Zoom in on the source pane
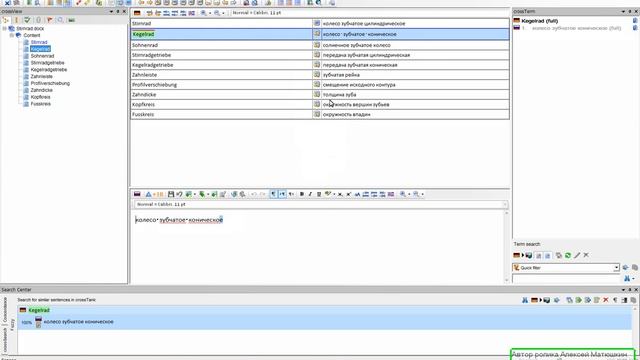Image resolution: width=640 pixels, height=360 pixels. (x=203, y=13)
